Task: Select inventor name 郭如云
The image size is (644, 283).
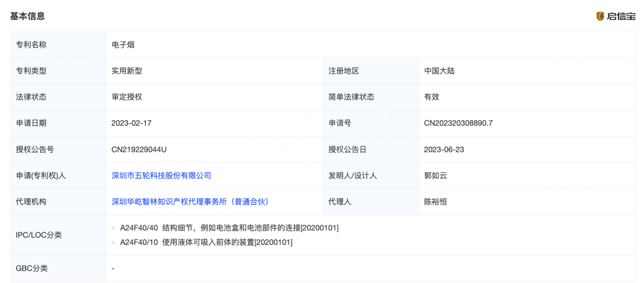Action: pyautogui.click(x=435, y=176)
